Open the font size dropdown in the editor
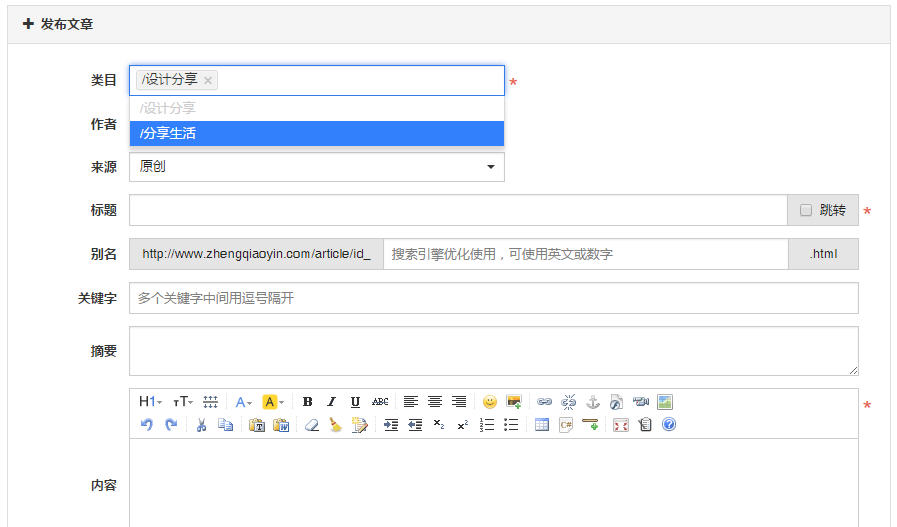Image resolution: width=897 pixels, height=527 pixels. click(183, 402)
